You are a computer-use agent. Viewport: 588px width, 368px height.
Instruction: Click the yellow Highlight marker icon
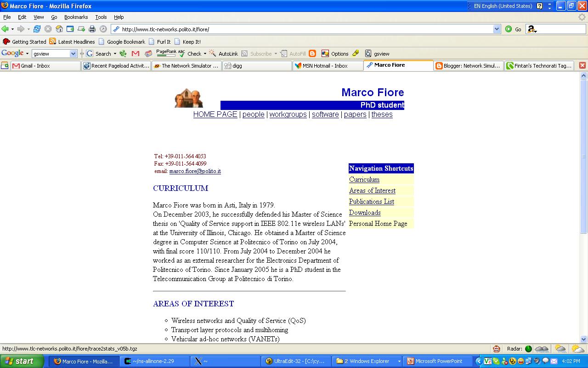(x=356, y=53)
